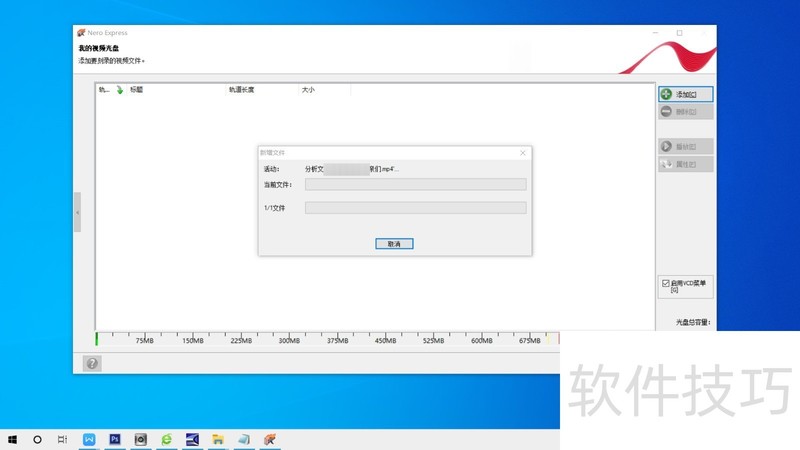Toggle the Enable VCD menu (启用VCD菜单) checkbox
The width and height of the screenshot is (800, 450).
(666, 284)
